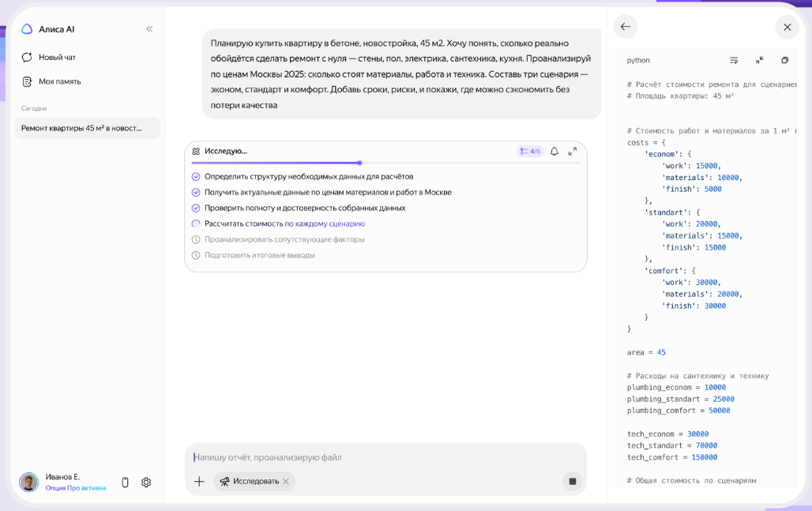Click the notification bell on the research card
812x511 pixels.
click(555, 151)
